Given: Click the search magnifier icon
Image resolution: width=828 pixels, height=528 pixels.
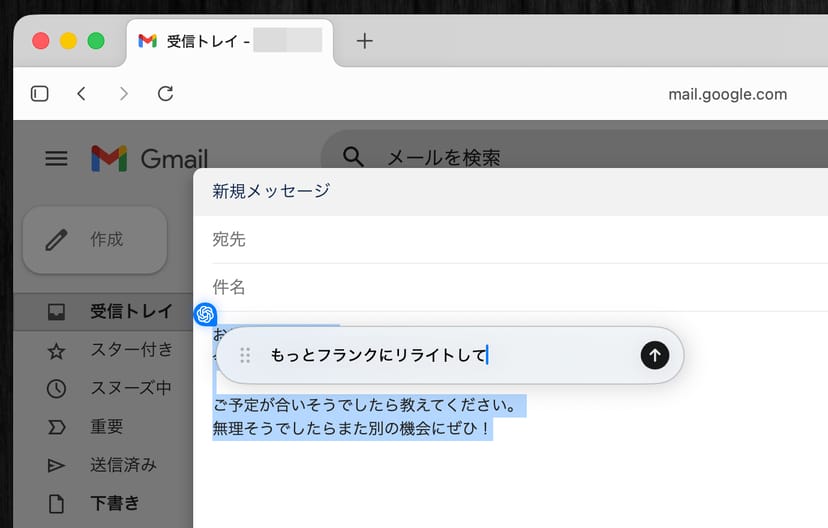Looking at the screenshot, I should point(353,157).
